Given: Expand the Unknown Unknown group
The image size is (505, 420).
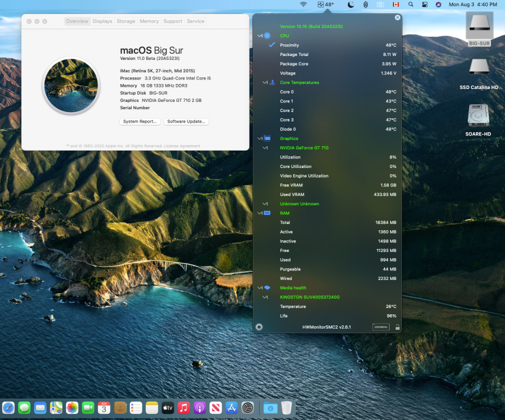Looking at the screenshot, I should click(265, 204).
